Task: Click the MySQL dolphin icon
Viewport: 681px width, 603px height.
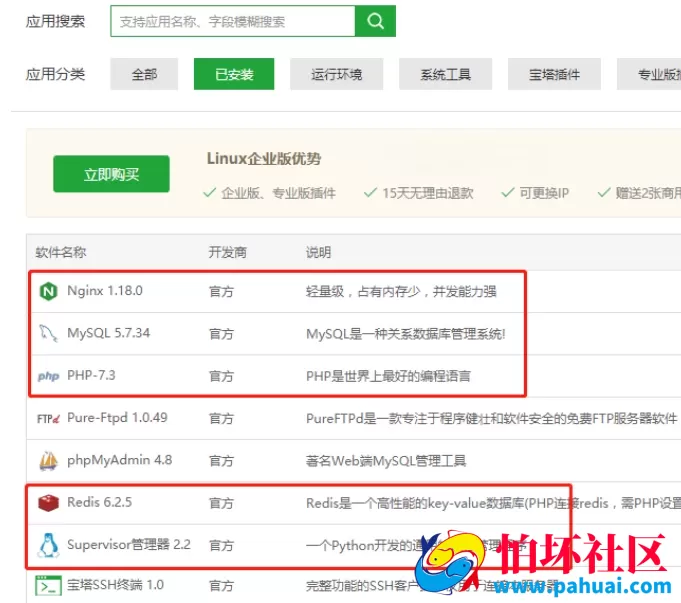Action: [x=48, y=333]
